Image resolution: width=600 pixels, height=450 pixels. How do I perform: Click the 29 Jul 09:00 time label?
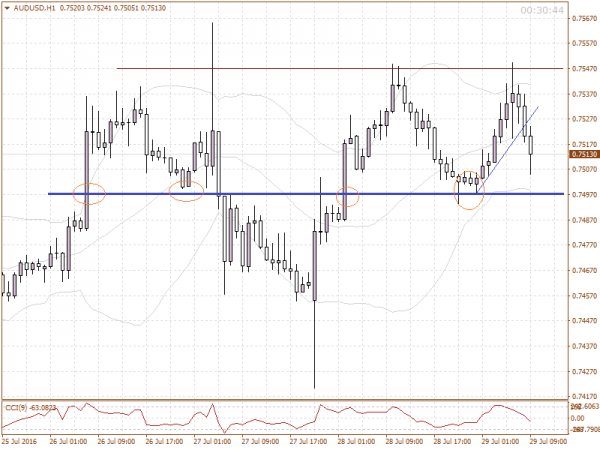pos(548,441)
